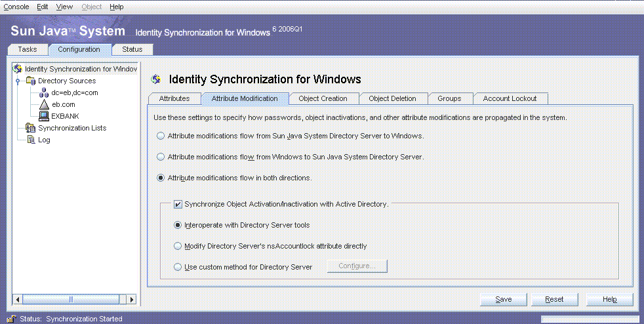This screenshot has width=644, height=324.
Task: Select the Synchronization Lists tree entry
Action: (x=72, y=128)
